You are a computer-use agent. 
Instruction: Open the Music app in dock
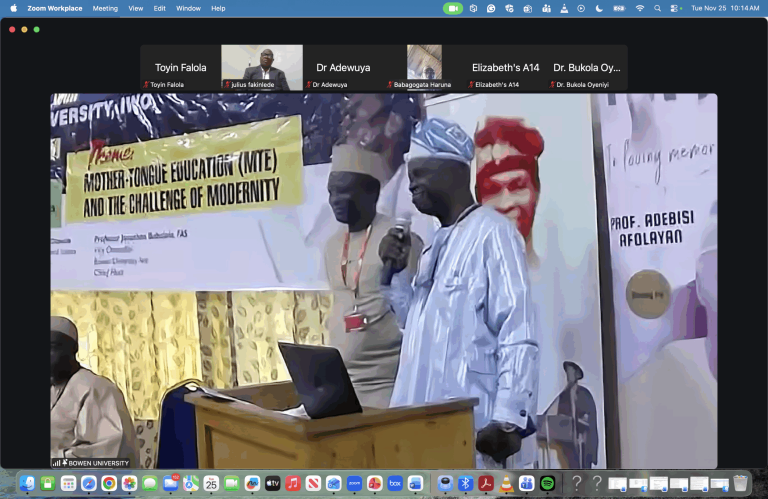point(293,484)
